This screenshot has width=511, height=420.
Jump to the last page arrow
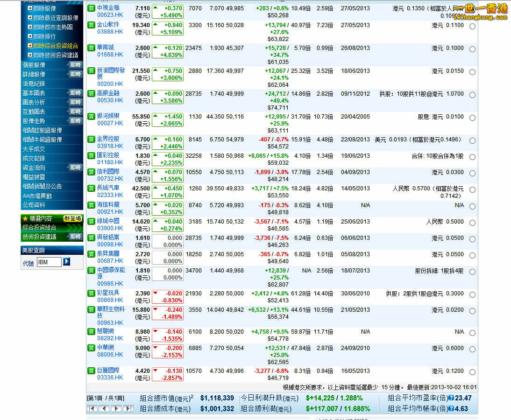[128, 408]
